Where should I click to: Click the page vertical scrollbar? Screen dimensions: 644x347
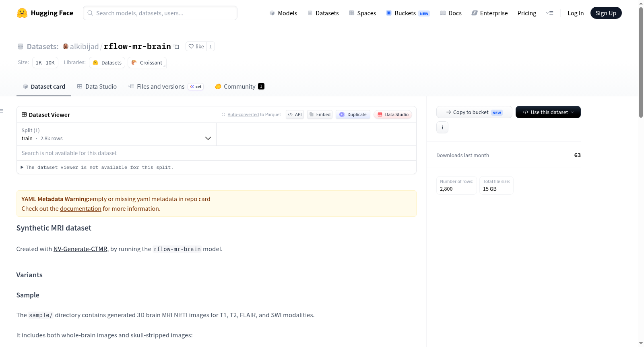(641, 62)
